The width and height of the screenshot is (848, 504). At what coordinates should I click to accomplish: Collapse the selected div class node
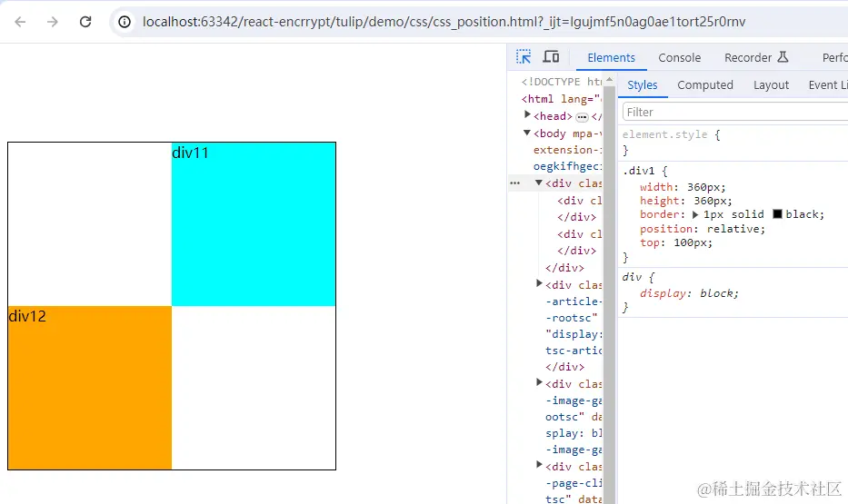point(539,183)
